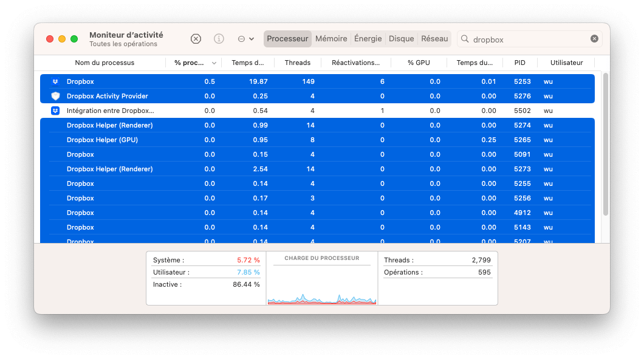Image resolution: width=644 pixels, height=359 pixels.
Task: Minimize the window with yellow button
Action: click(x=62, y=39)
